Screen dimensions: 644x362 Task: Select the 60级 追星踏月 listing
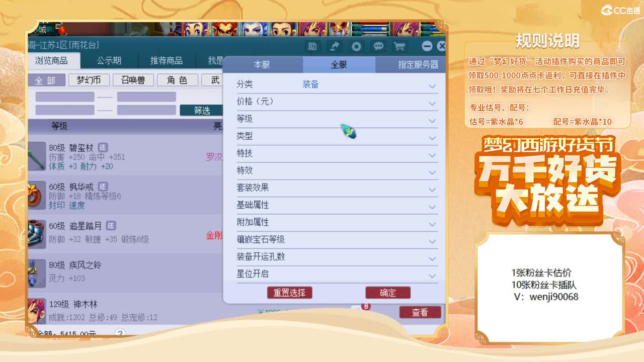126,234
